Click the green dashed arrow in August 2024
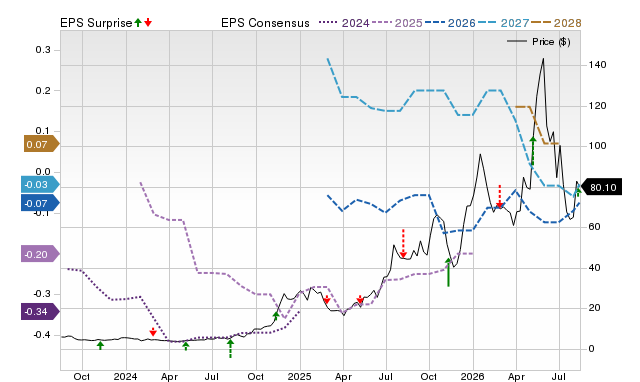The height and width of the screenshot is (382, 640). pos(230,349)
